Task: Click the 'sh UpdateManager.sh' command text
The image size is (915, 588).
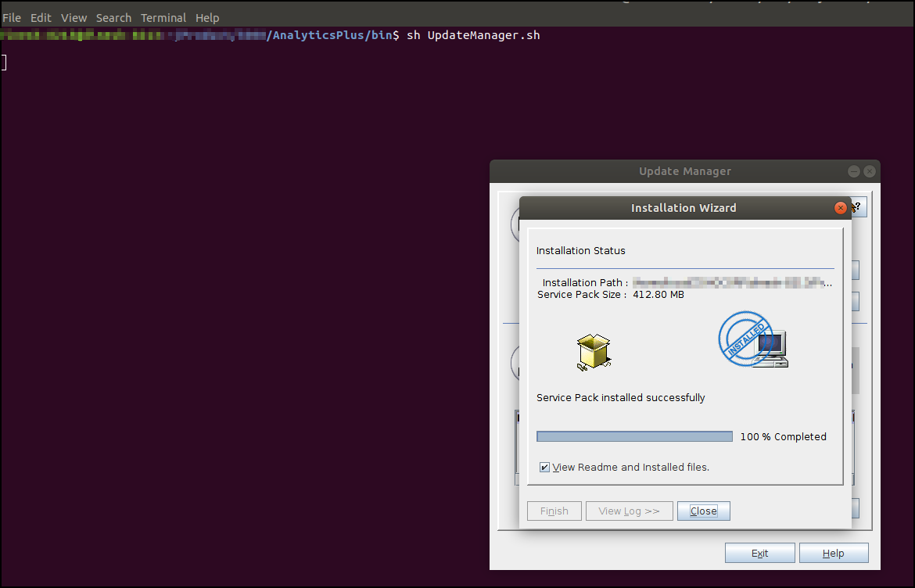Action: point(473,35)
